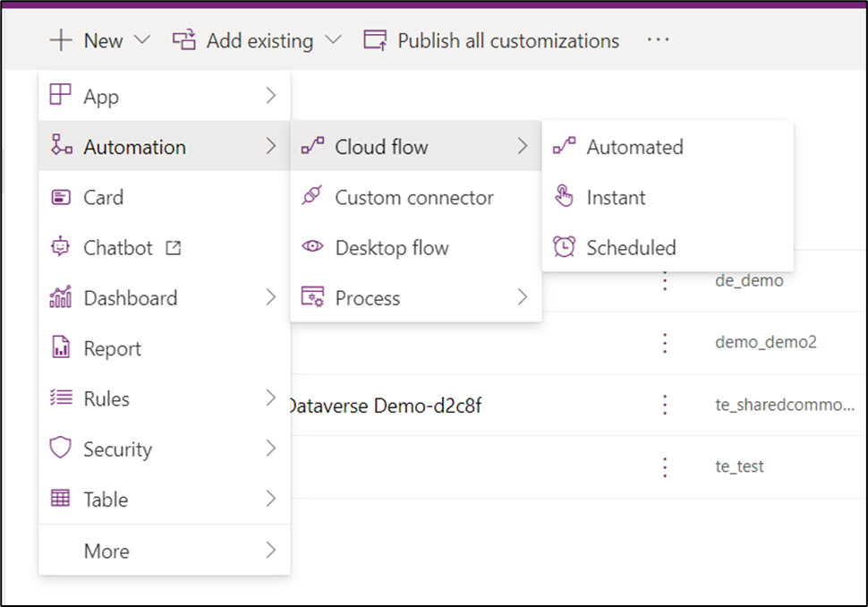Click the Instant flow hand icon
868x607 pixels.
pyautogui.click(x=564, y=197)
